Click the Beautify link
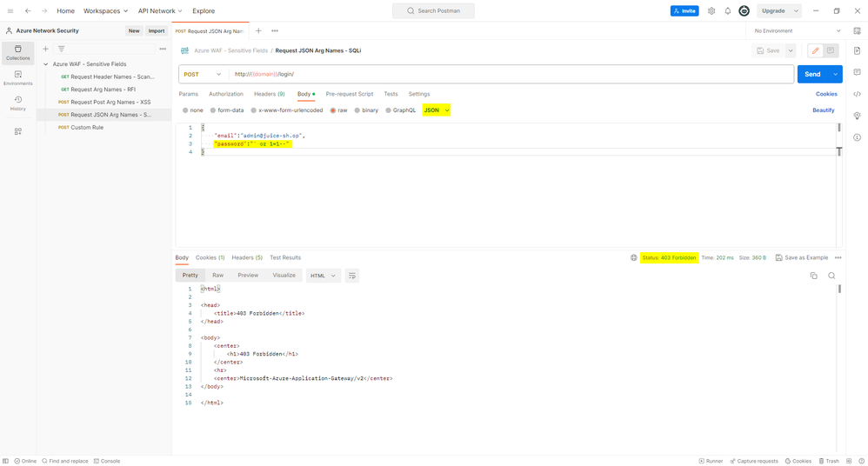The width and height of the screenshot is (868, 466). [x=823, y=110]
